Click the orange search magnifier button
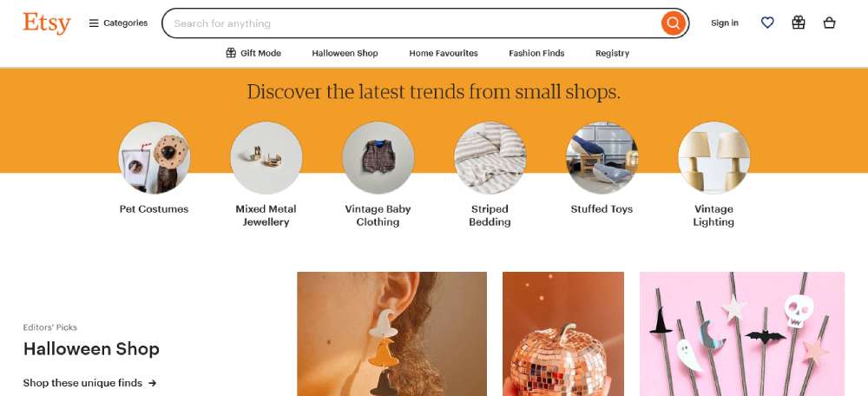Viewport: 868px width, 396px height. 674,23
